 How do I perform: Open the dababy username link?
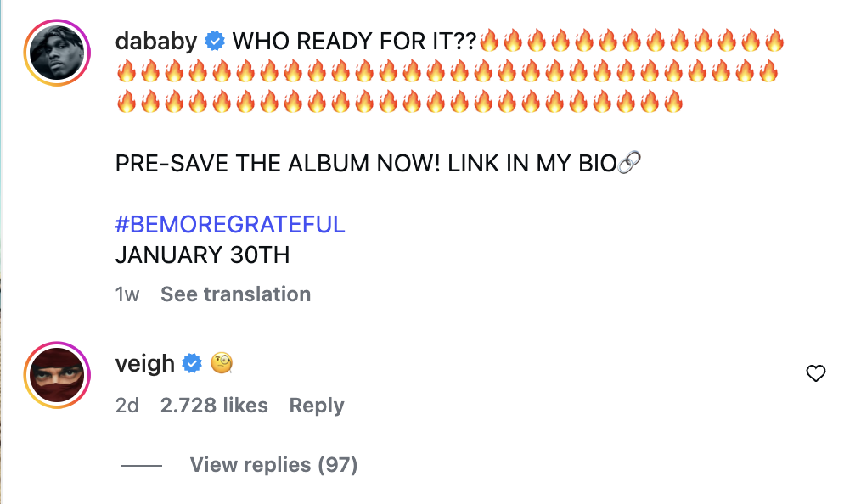click(x=156, y=41)
